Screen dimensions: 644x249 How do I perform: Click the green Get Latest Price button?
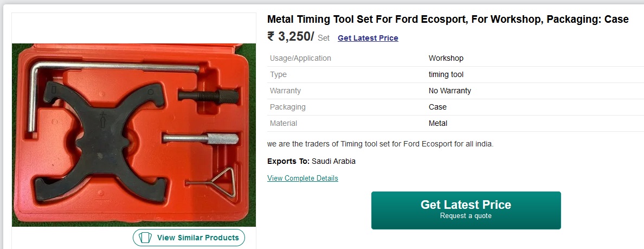click(466, 210)
